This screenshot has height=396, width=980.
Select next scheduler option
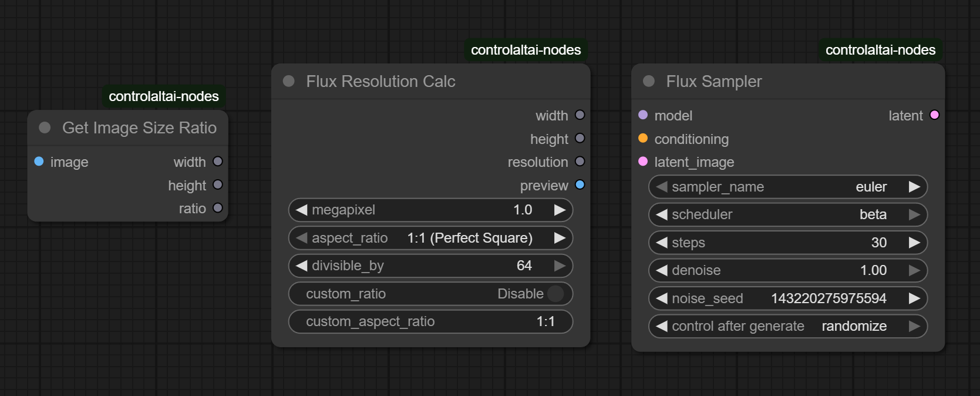tap(914, 214)
